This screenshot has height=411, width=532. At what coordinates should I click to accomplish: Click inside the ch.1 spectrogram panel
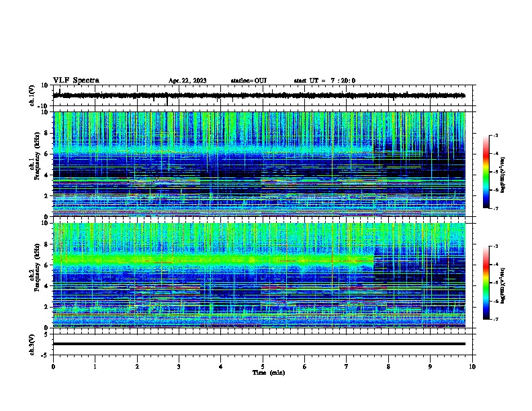tap(259, 164)
